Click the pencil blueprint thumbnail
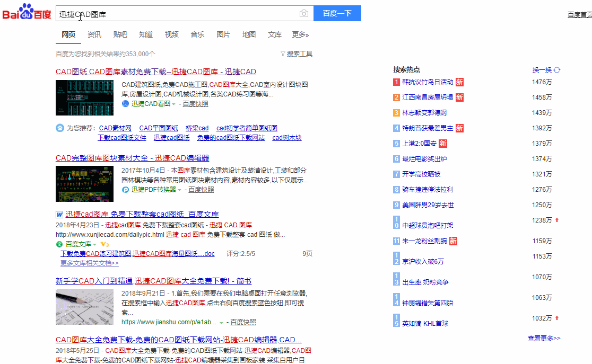 pos(84,307)
